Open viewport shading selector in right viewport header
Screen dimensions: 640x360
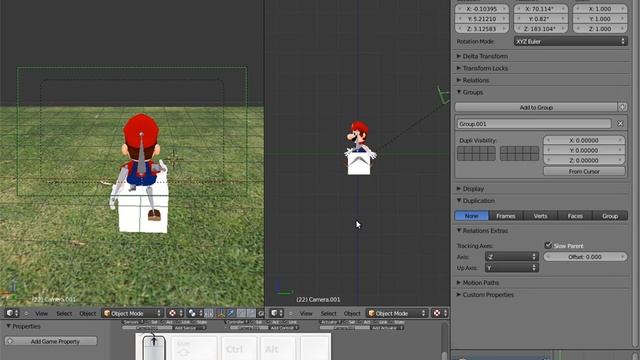click(x=440, y=313)
